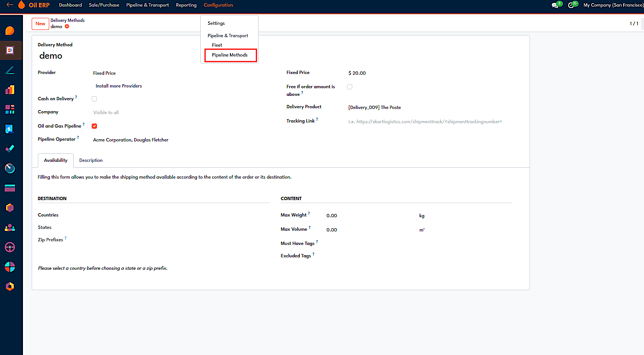Enable the Cash on Delivery checkbox
The image size is (644, 355).
(x=94, y=99)
